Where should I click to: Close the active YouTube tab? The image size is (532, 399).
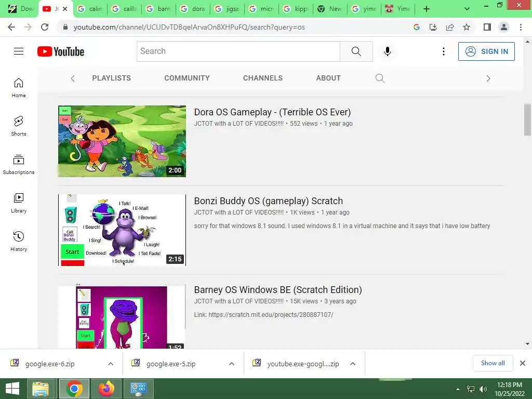click(65, 9)
